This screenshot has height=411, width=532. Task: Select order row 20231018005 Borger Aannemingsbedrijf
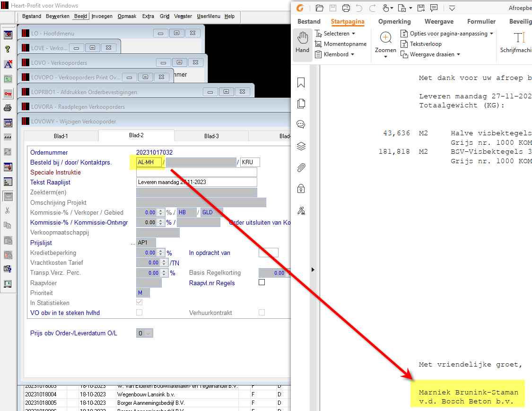coord(154,403)
